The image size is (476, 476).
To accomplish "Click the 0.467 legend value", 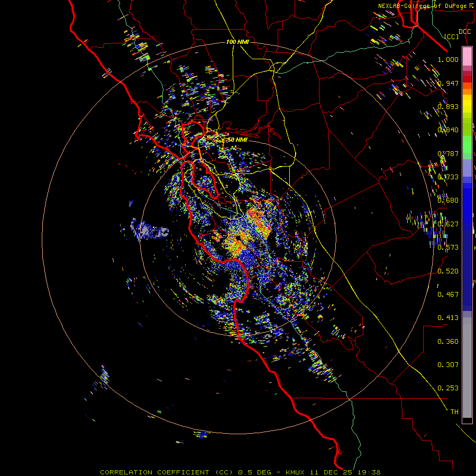I will pyautogui.click(x=448, y=295).
